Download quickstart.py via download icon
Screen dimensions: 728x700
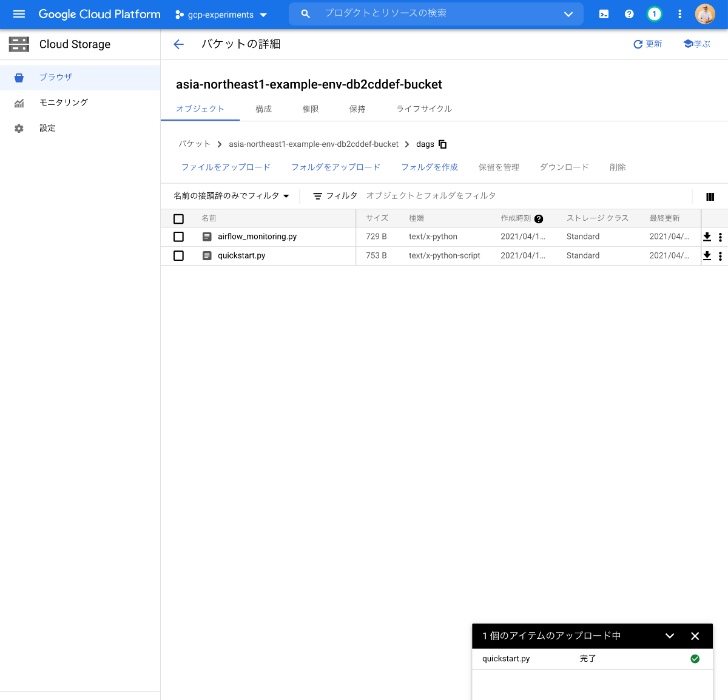pyautogui.click(x=707, y=256)
